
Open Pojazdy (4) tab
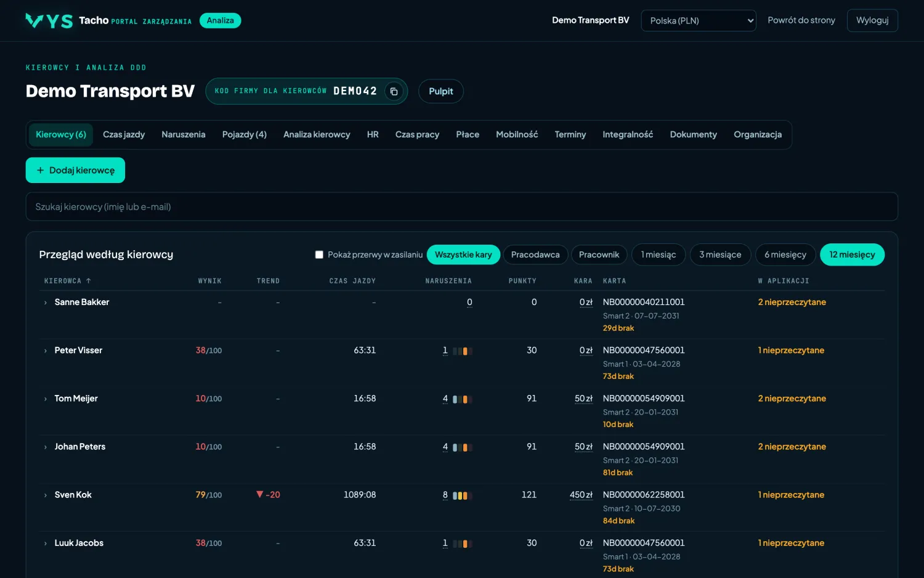(245, 134)
